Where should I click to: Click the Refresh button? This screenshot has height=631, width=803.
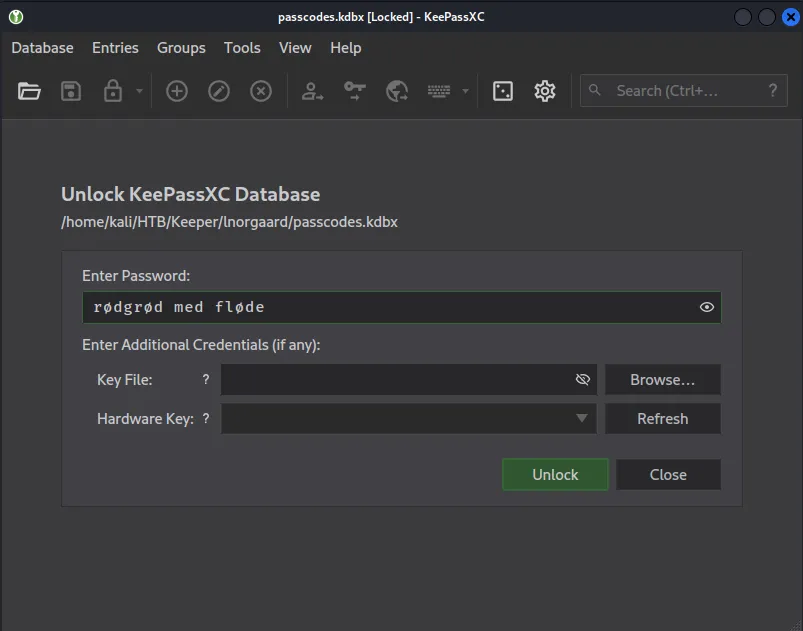(x=663, y=418)
